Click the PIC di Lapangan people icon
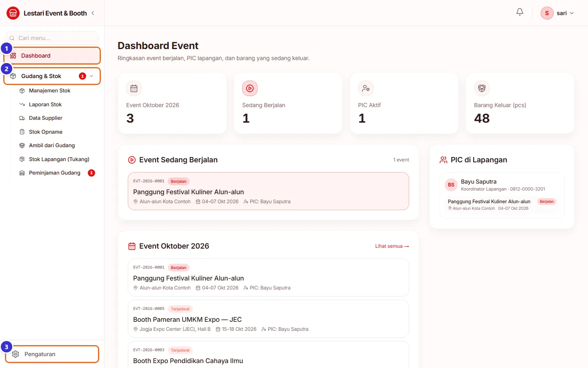Screen dimensions: 588x368 pyautogui.click(x=443, y=160)
